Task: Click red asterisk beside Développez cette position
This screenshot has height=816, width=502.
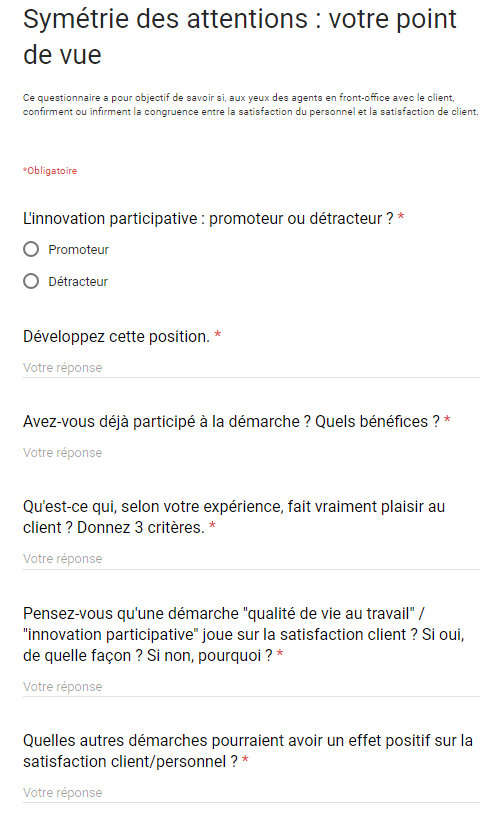Action: click(x=218, y=335)
